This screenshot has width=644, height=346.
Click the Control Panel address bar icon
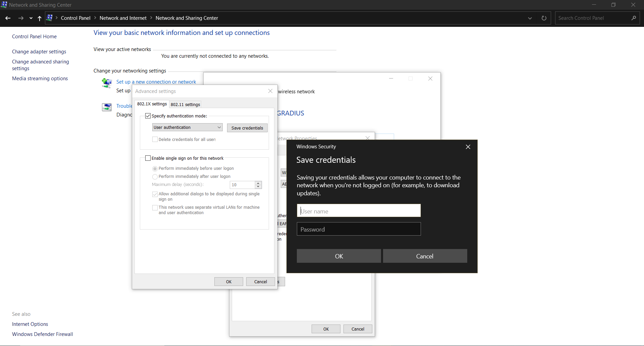click(x=49, y=18)
